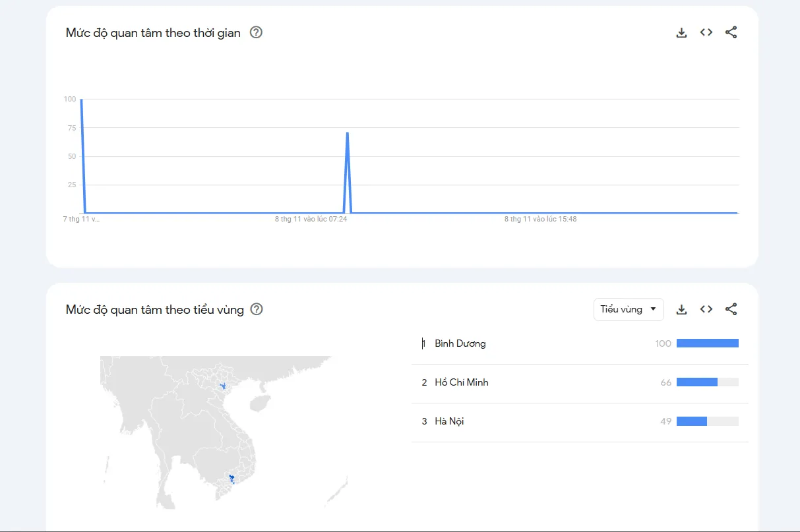Open the embed icon for interest by subregion

(x=706, y=309)
